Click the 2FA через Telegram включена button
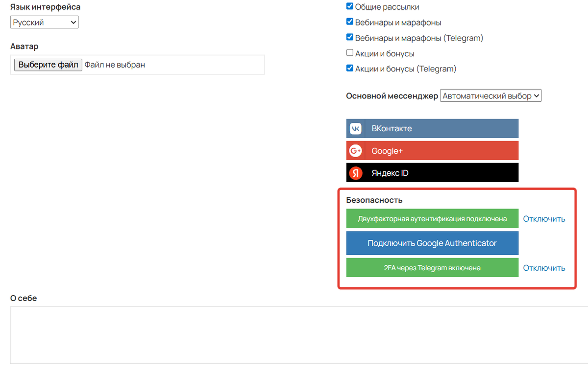The height and width of the screenshot is (373, 588). (x=432, y=268)
